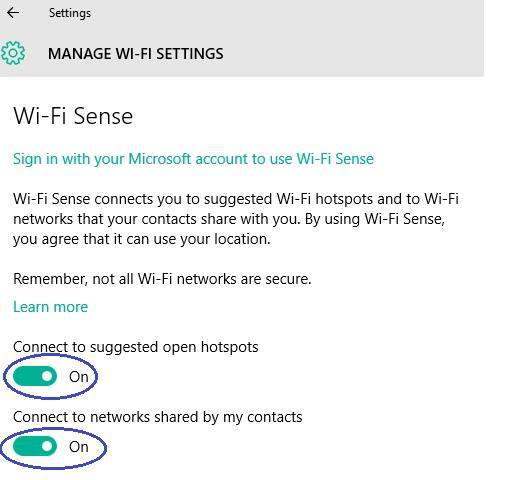This screenshot has height=480, width=519.
Task: Click Connect to networks shared by my contacts label
Action: click(x=158, y=417)
